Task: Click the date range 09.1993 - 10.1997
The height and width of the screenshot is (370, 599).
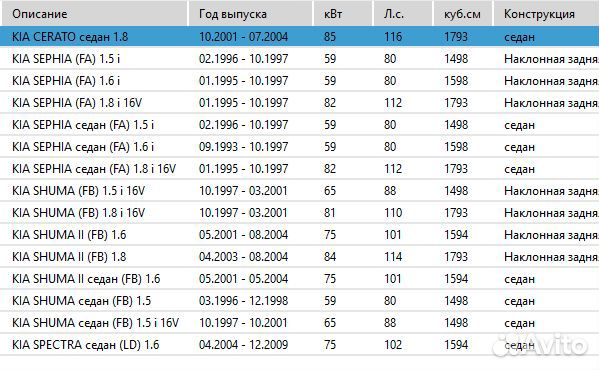Action: click(243, 147)
